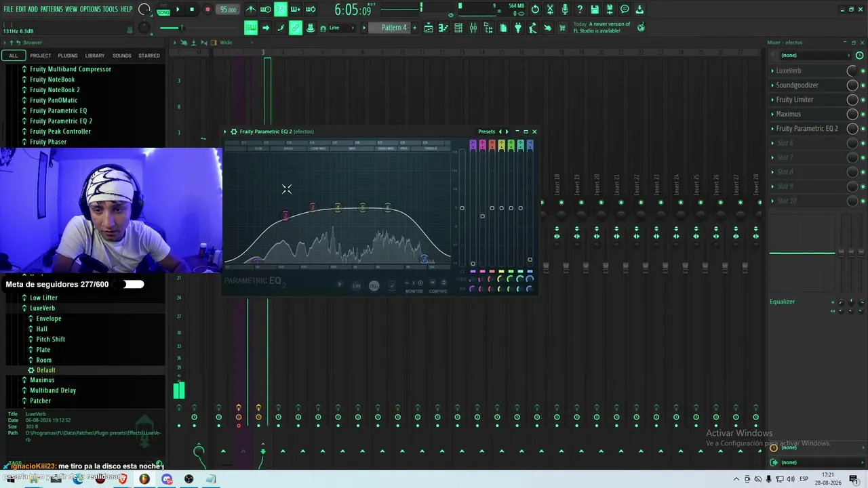
Task: Open the Maximus slot options arrow
Action: [772, 114]
